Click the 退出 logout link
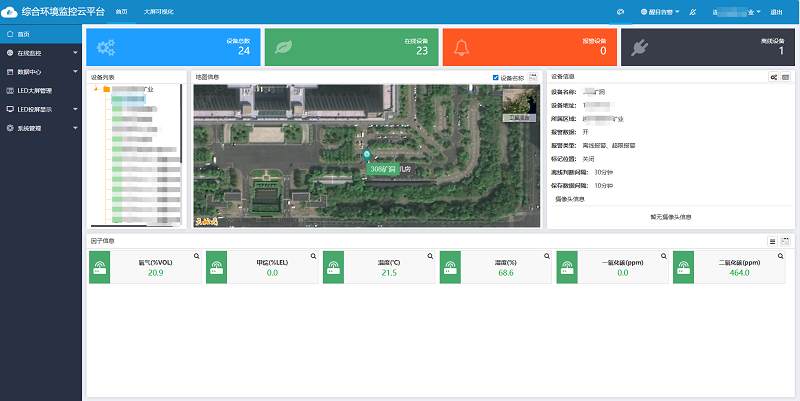 777,12
